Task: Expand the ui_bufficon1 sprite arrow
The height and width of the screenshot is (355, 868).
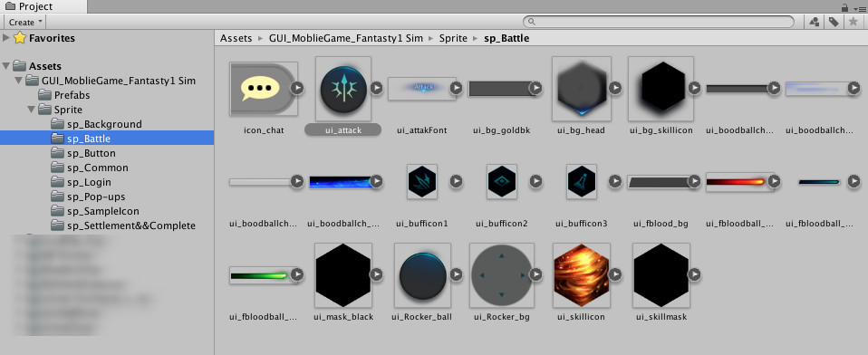Action: (x=456, y=181)
